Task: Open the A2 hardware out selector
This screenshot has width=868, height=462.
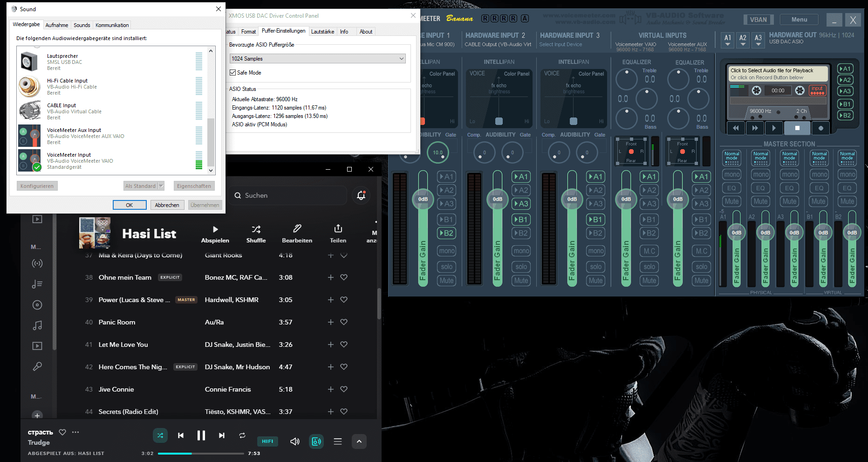Action: (743, 40)
